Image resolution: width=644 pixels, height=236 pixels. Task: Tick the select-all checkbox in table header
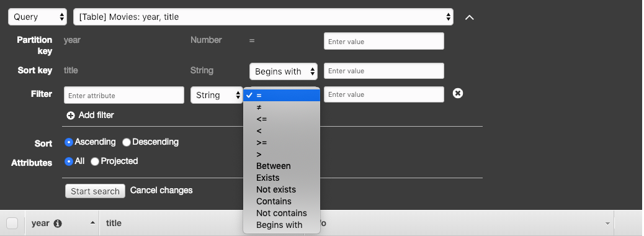[12, 223]
